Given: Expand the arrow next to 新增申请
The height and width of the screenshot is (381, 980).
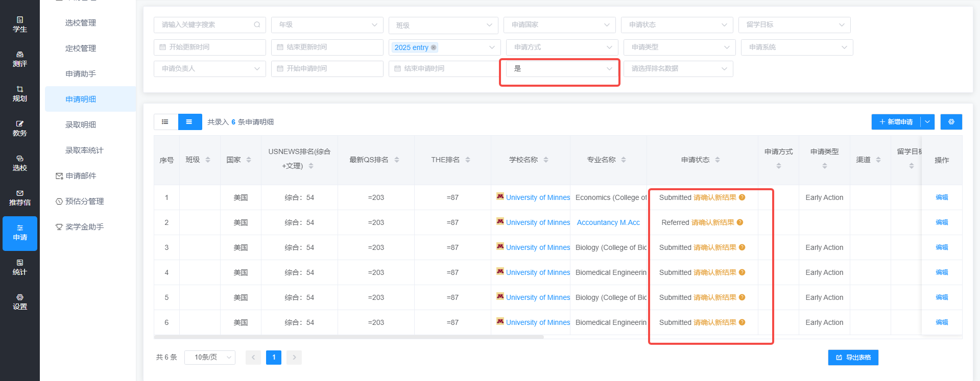Looking at the screenshot, I should point(927,122).
